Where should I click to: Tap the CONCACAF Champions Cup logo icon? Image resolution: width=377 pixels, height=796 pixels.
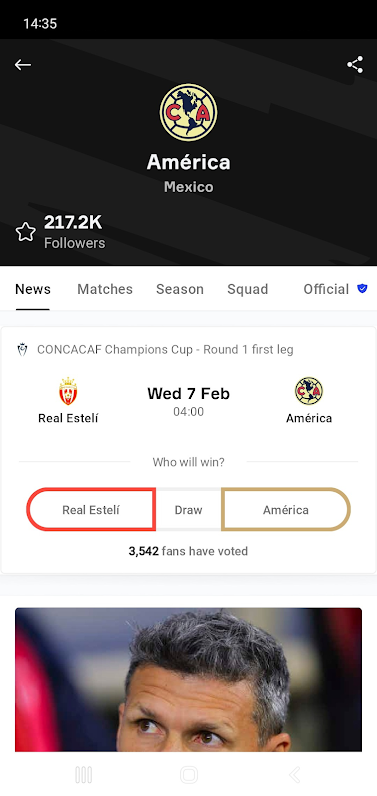click(x=22, y=349)
